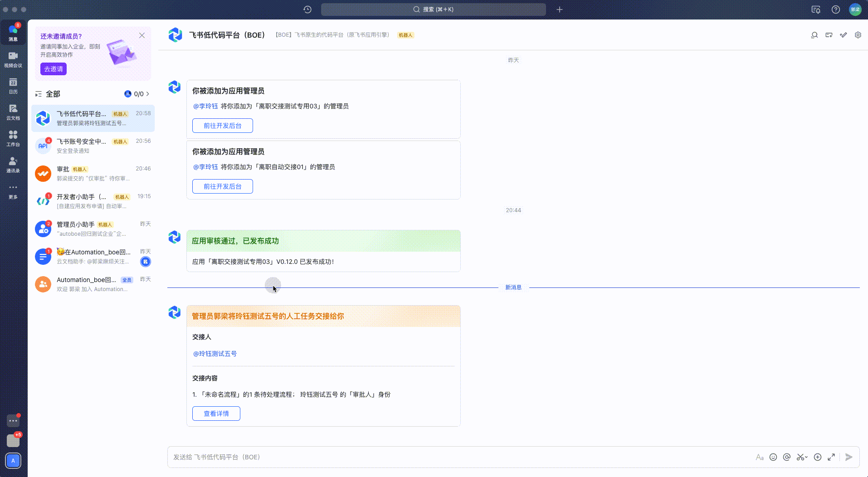This screenshot has height=477, width=868.
Task: Open the Automation_boe回... 全员 group chat
Action: coord(93,284)
